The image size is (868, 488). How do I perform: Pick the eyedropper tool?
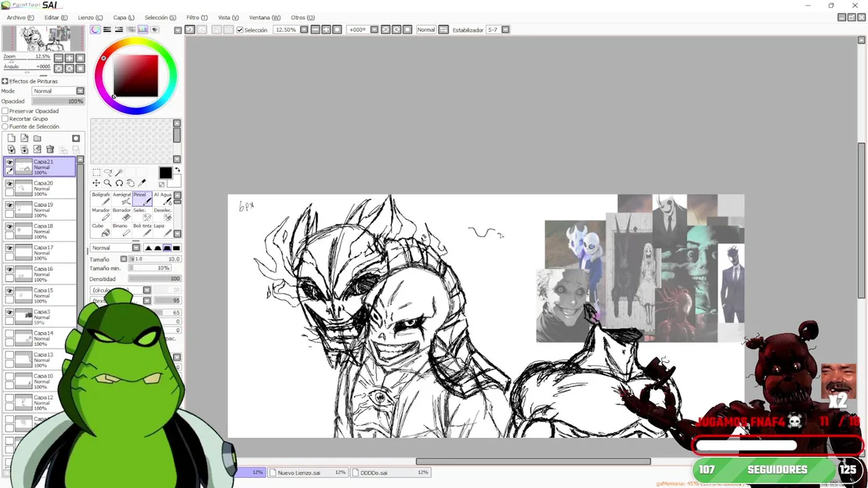(x=142, y=183)
